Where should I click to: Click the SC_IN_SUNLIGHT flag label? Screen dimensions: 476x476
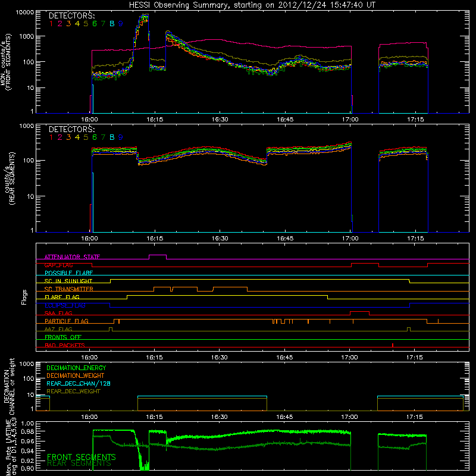pyautogui.click(x=68, y=281)
